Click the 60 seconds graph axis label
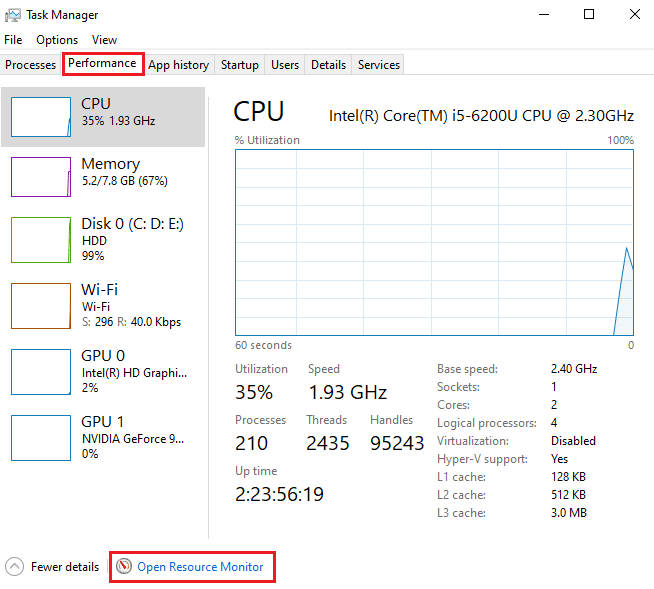The image size is (654, 589). click(263, 345)
